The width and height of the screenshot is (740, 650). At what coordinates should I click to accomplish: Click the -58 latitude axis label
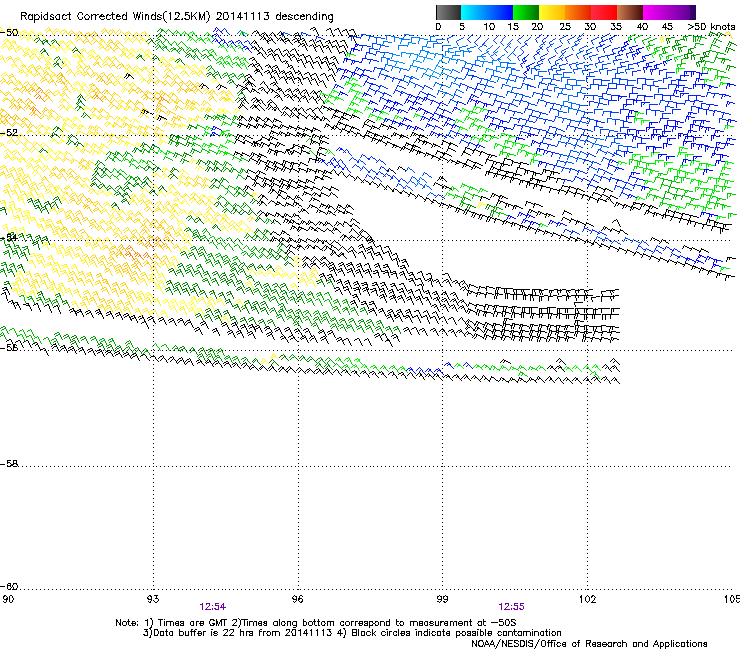[x=9, y=464]
